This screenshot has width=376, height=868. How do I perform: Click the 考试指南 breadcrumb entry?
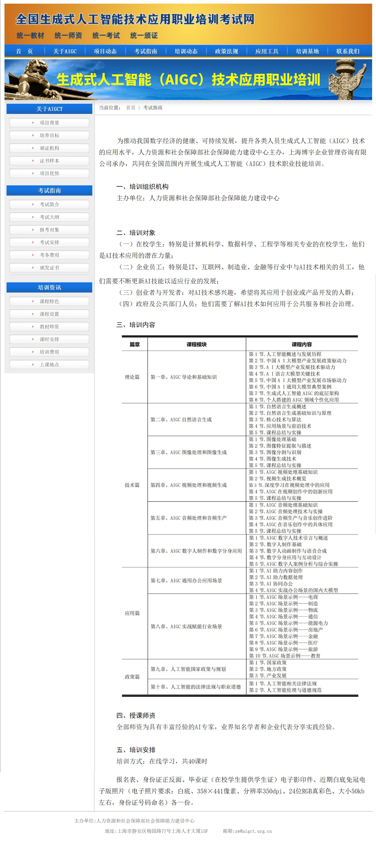click(x=153, y=108)
